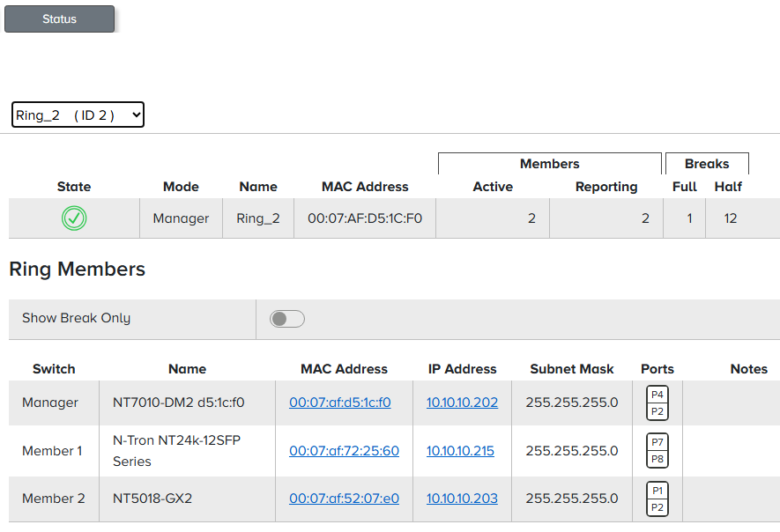Click the Member 2 ports P1/P2 icon
Viewport: 780px width, 532px height.
point(657,499)
